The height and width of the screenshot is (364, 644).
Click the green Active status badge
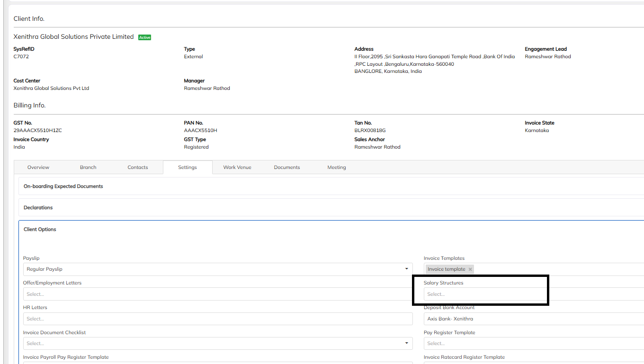pos(144,37)
